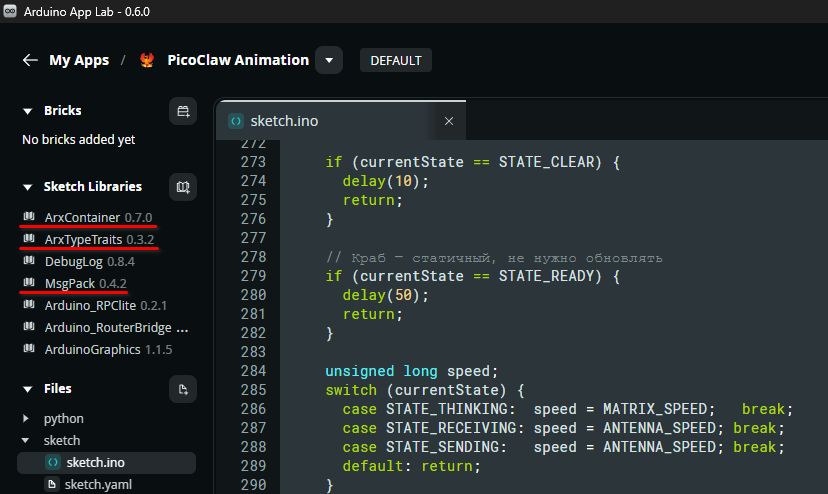
Task: Select the MsgPack 0.4.2 library
Action: click(x=86, y=284)
